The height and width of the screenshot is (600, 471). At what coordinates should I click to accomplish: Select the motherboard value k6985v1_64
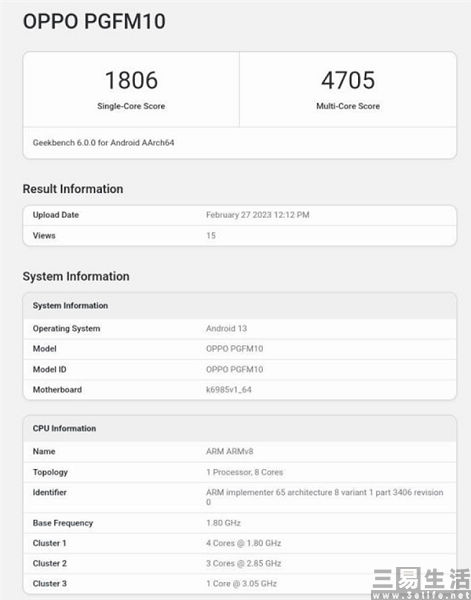(229, 390)
